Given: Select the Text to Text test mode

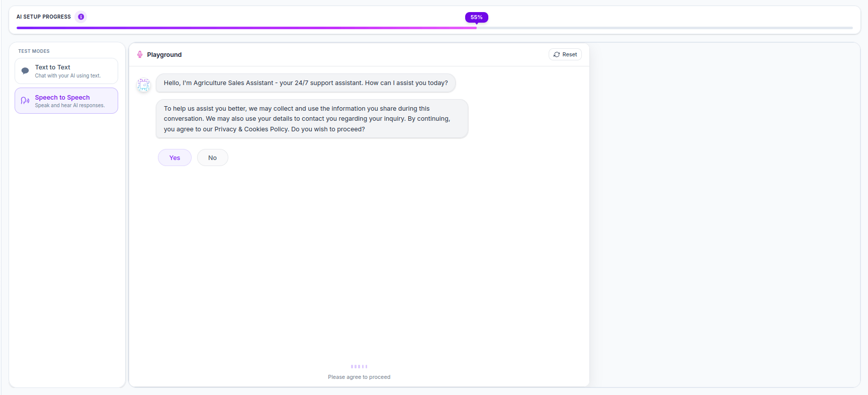Looking at the screenshot, I should [x=66, y=71].
